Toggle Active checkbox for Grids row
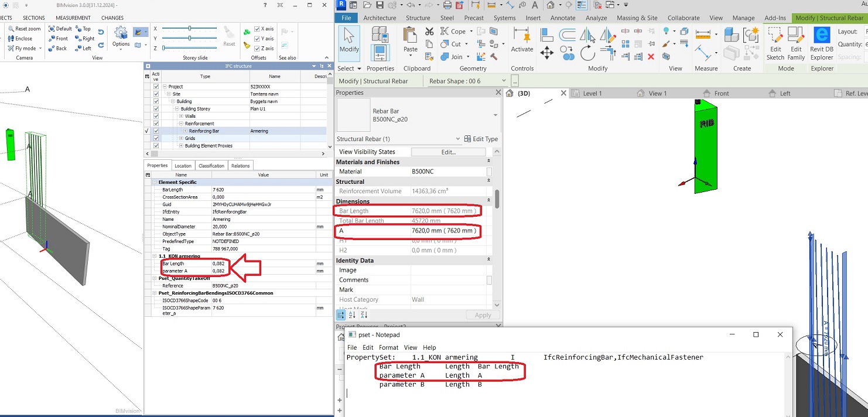Image resolution: width=868 pixels, height=417 pixels. 156,138
